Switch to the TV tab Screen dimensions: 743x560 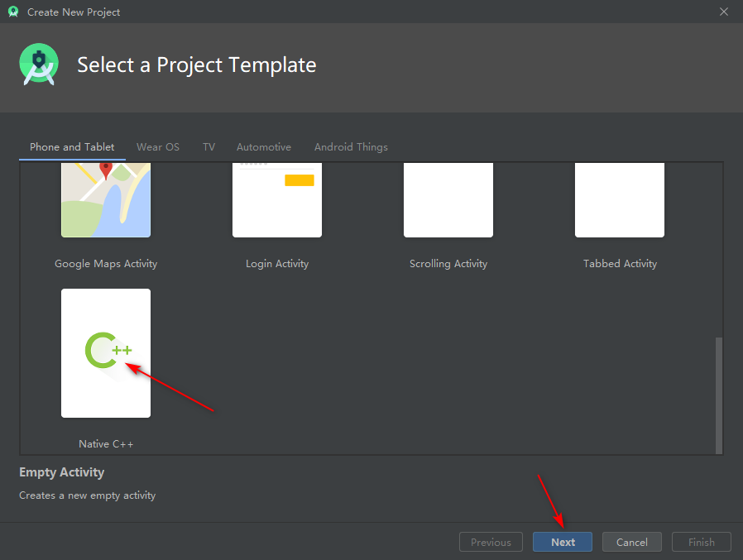(209, 147)
